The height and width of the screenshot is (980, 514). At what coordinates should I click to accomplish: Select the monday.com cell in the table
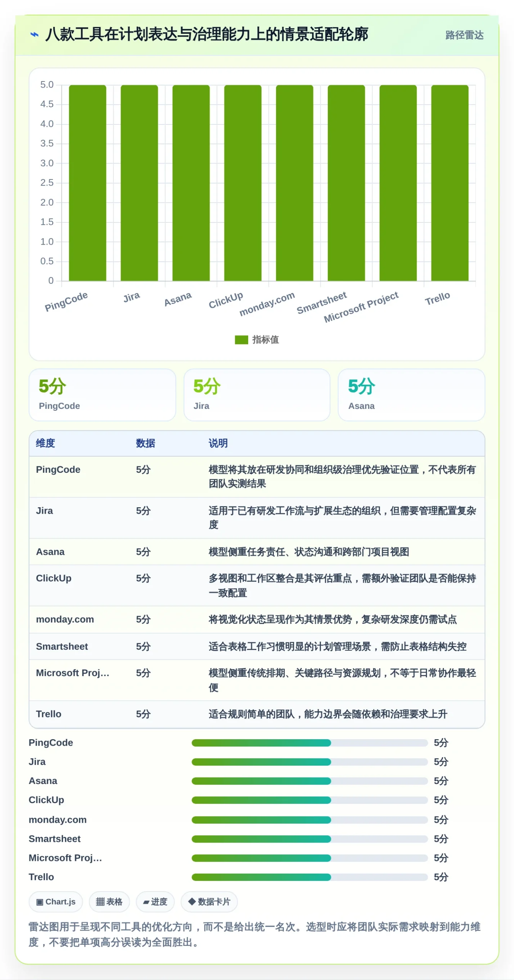pos(65,619)
